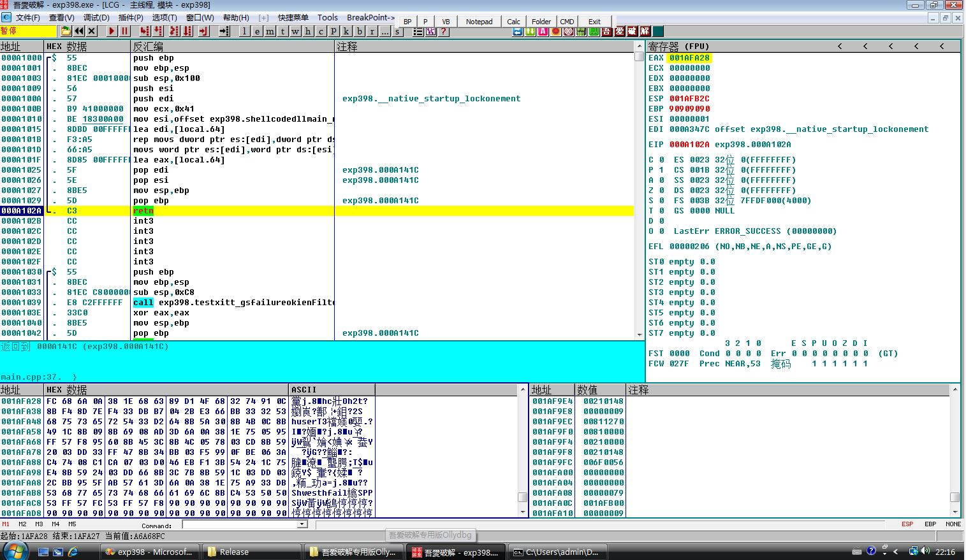The width and height of the screenshot is (966, 560).
Task: Toggle the Z flag value in registers
Action: [661, 190]
